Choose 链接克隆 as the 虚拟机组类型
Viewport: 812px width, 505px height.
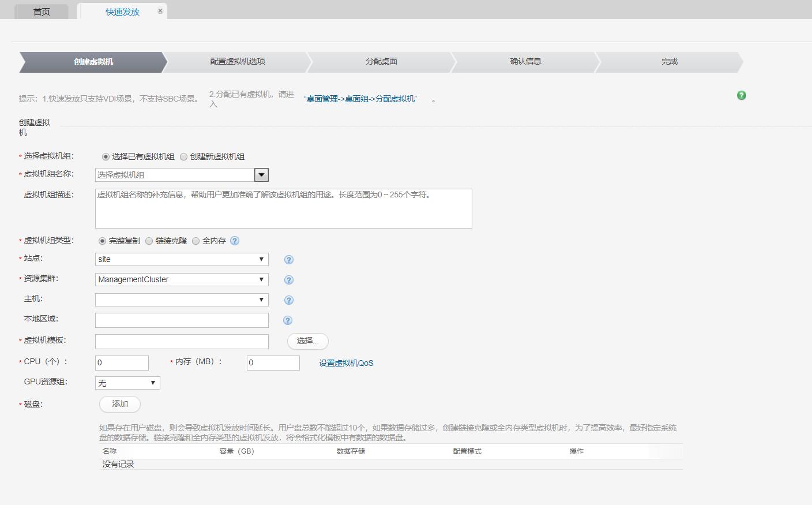(x=149, y=241)
